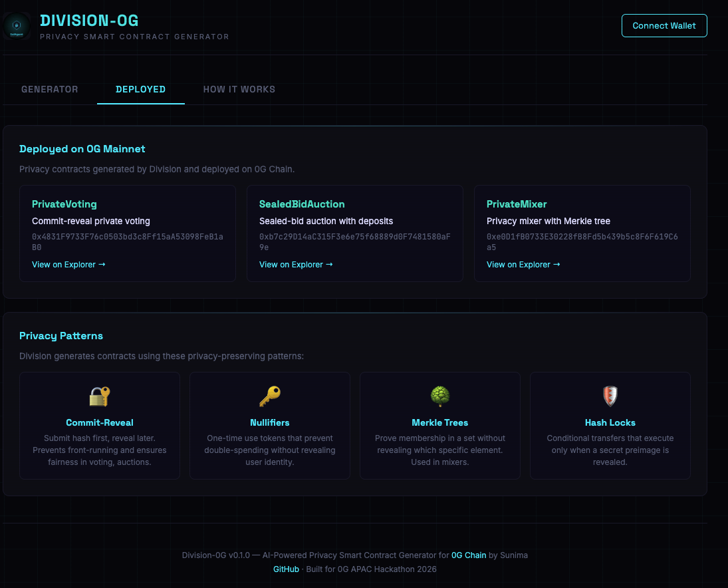Click the DIVISION-0G header title
Screen dimensions: 728x588
(x=89, y=21)
